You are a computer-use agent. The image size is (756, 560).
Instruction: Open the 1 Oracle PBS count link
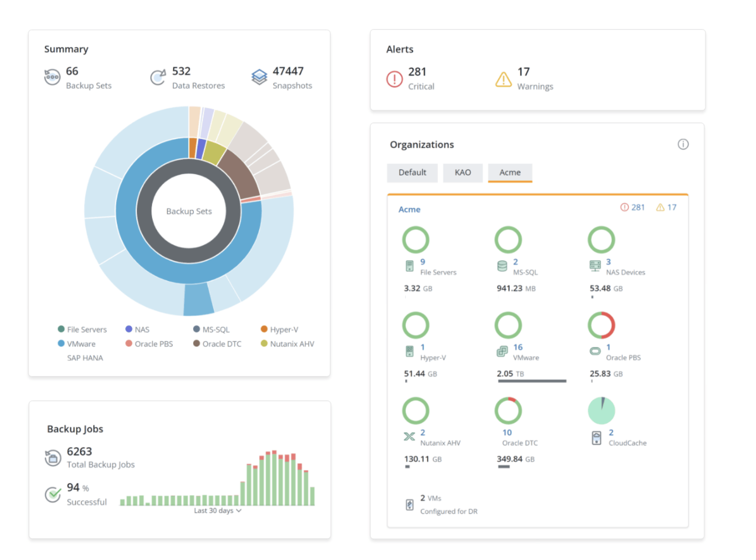point(608,347)
